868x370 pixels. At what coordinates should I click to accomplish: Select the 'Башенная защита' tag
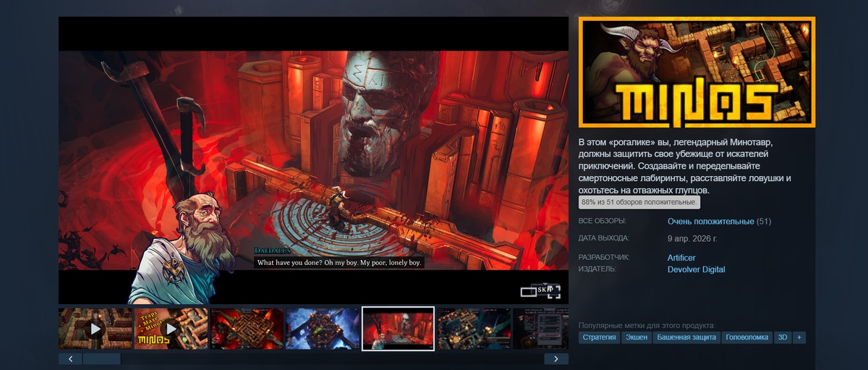tap(686, 337)
